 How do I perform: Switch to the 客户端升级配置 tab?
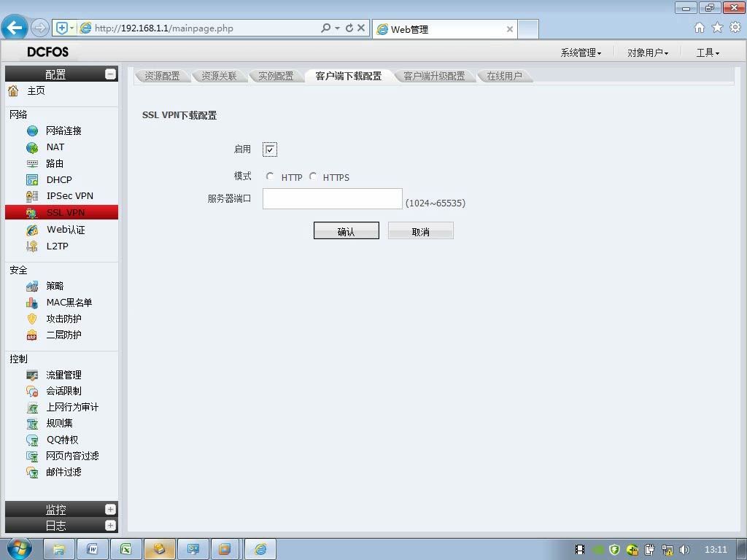pyautogui.click(x=434, y=76)
